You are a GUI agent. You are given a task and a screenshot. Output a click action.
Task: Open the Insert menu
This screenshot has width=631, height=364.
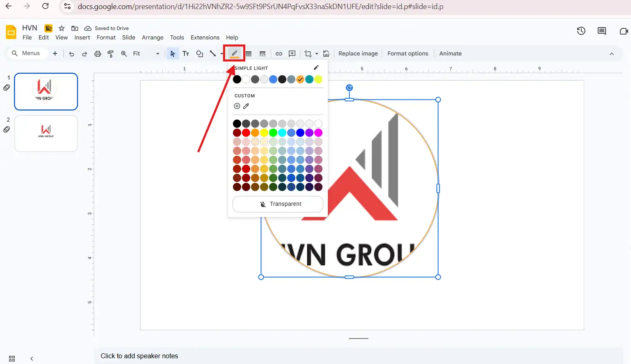82,37
